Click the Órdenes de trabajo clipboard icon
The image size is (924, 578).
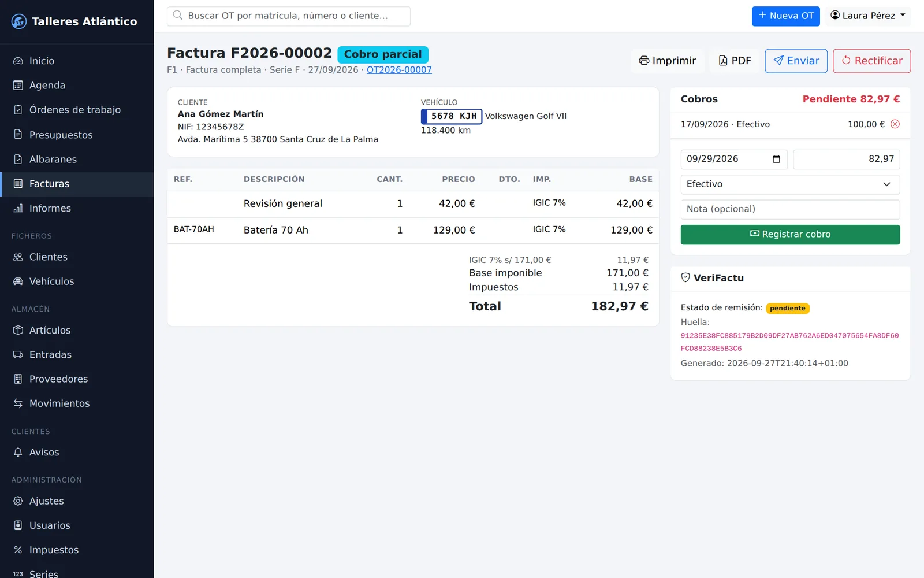[18, 110]
